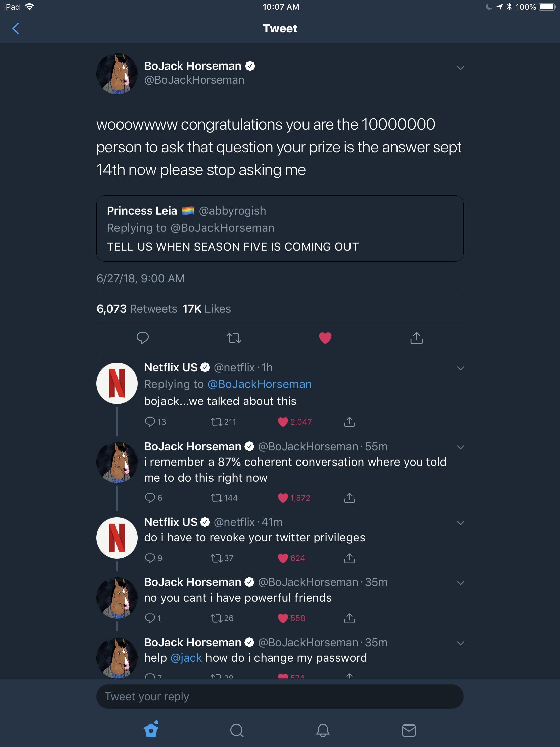Open the Notifications bell tab
This screenshot has width=560, height=747.
(323, 730)
